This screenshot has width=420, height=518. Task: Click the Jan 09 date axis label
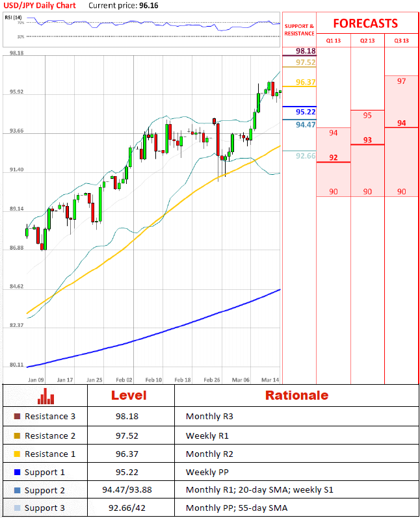[x=36, y=380]
